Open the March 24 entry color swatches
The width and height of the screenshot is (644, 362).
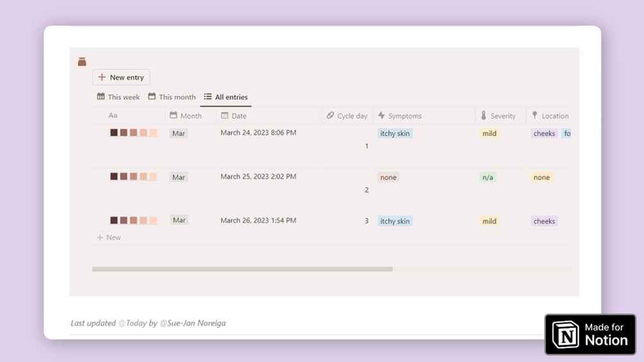(x=133, y=133)
